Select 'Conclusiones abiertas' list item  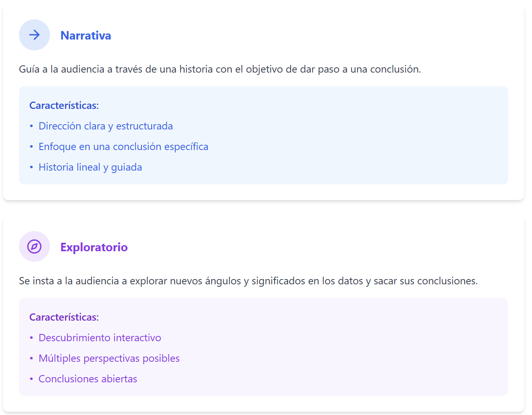(x=88, y=379)
